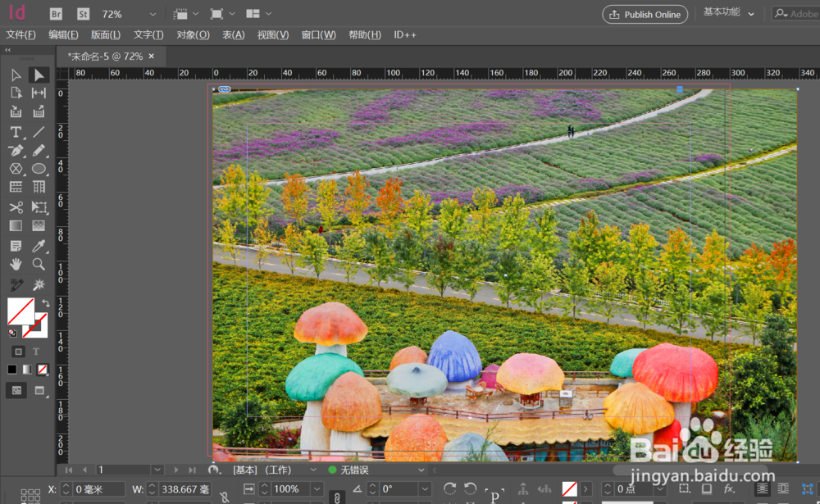Click the Apply Color black swatch
Viewport: 820px width, 504px height.
click(x=12, y=370)
